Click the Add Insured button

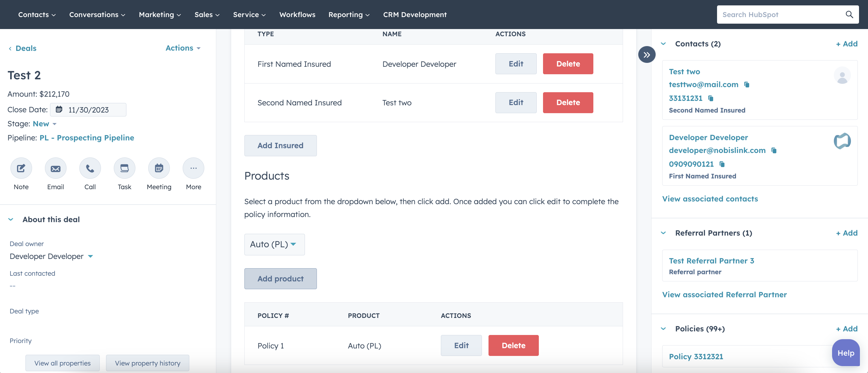click(x=280, y=145)
